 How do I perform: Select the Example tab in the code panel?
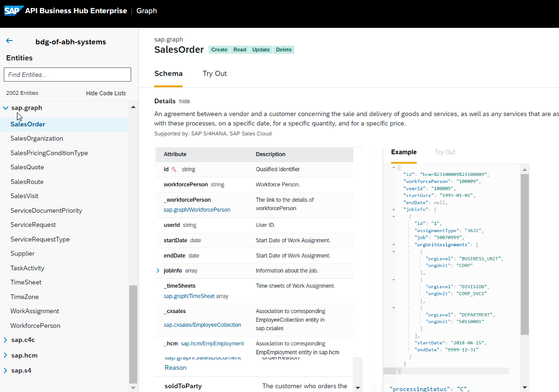[x=403, y=152]
